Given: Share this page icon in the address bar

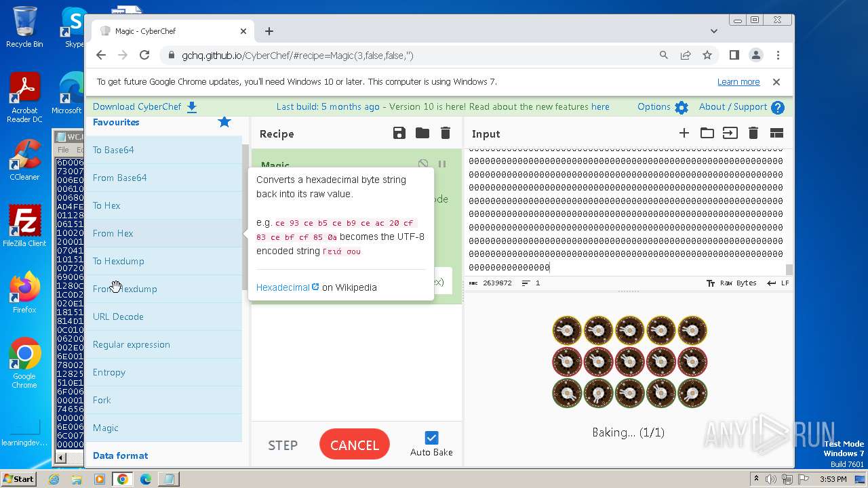Looking at the screenshot, I should (686, 56).
